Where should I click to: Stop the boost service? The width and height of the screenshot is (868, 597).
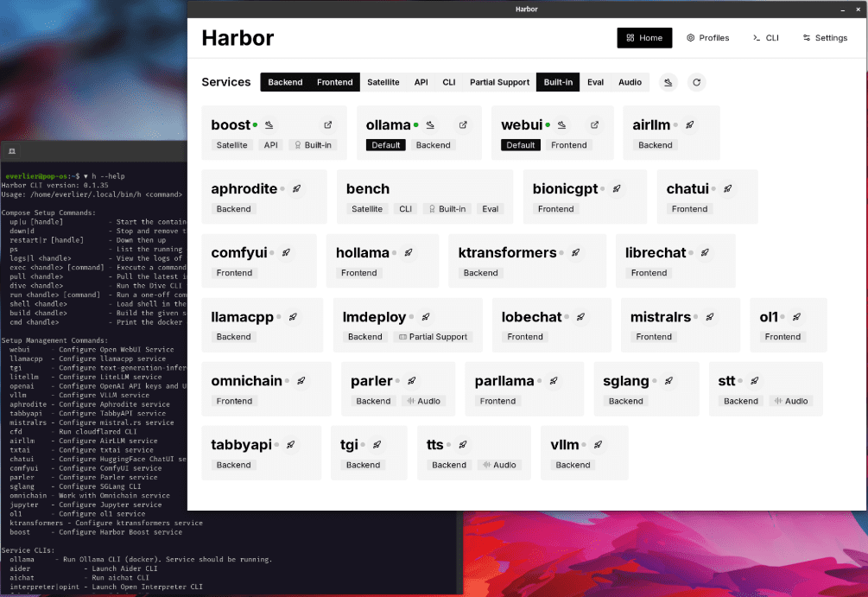269,125
